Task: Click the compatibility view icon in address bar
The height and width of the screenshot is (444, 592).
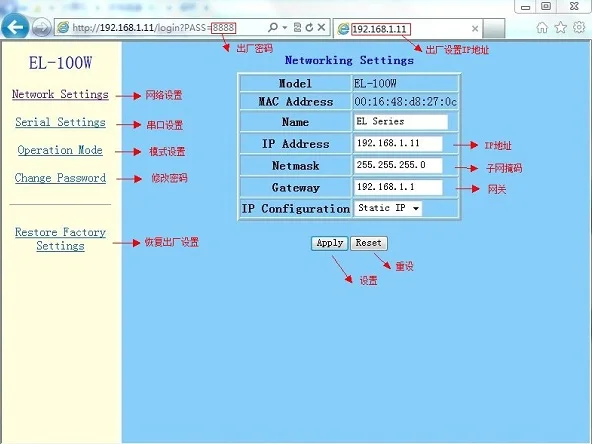Action: (x=298, y=27)
